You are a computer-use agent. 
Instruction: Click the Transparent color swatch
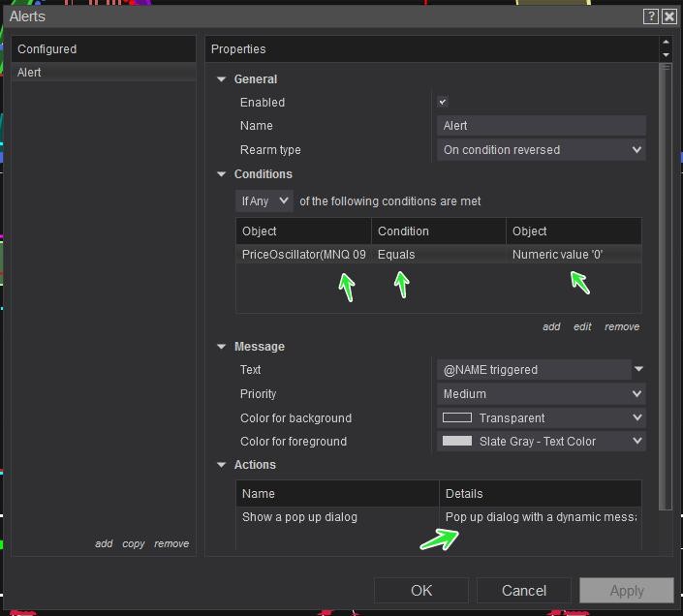(x=457, y=417)
